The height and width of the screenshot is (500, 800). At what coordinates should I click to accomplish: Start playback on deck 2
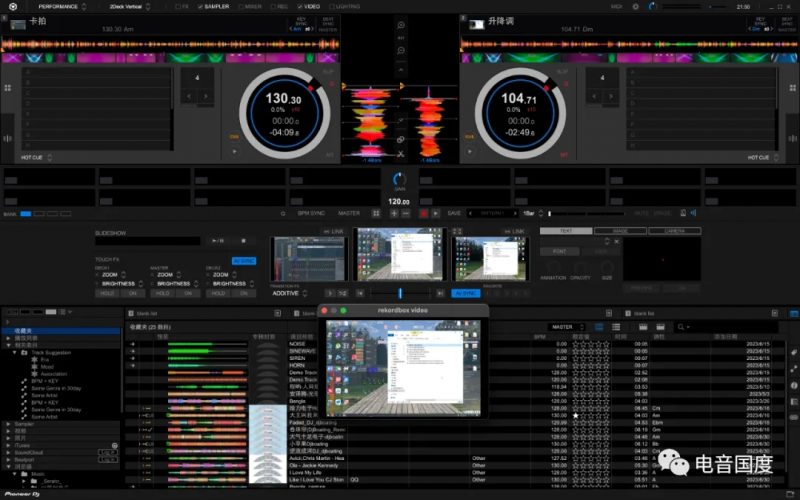[x=469, y=151]
